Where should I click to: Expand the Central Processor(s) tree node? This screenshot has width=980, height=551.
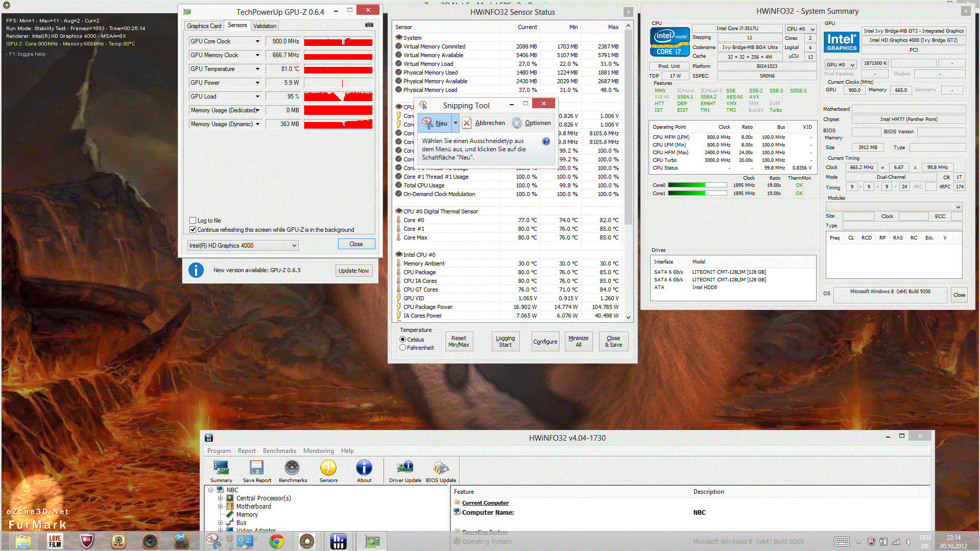221,498
